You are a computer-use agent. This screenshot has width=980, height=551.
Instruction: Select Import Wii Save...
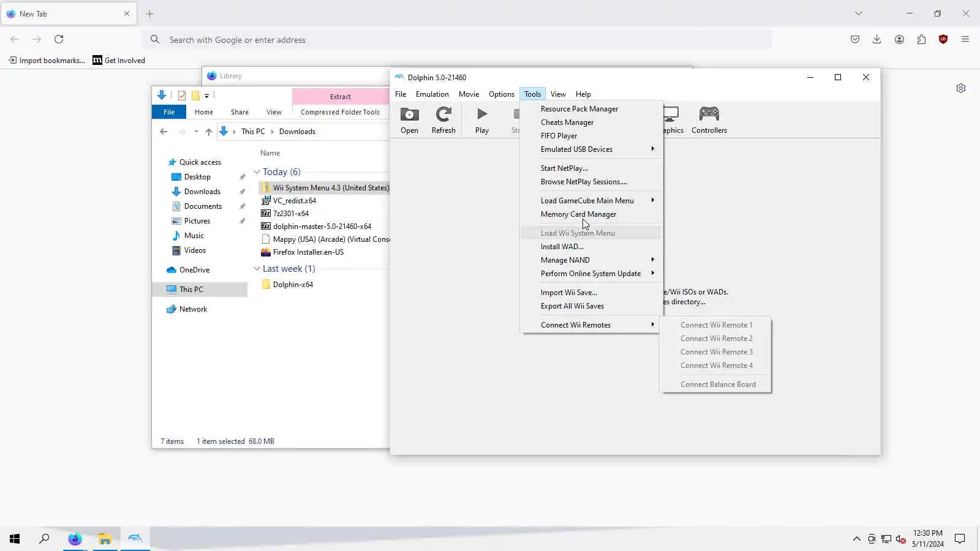(x=592, y=293)
